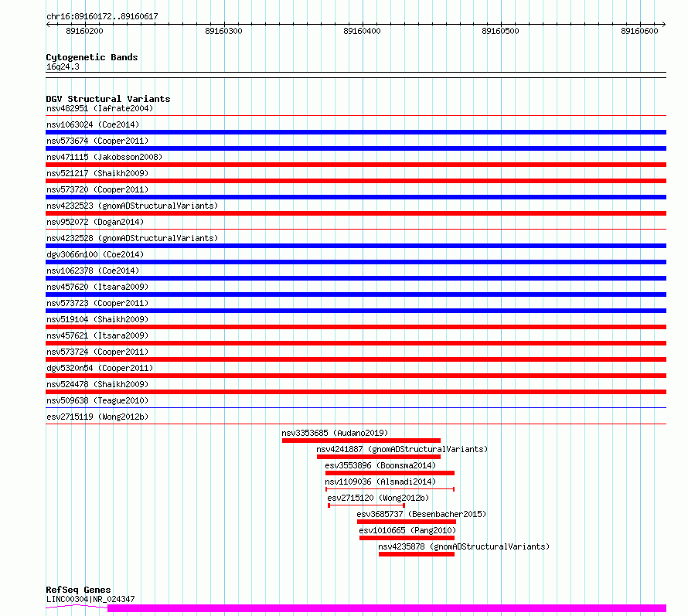Image resolution: width=688 pixels, height=616 pixels.
Task: Click the red bar under nsv4241887
Action: coord(379,457)
